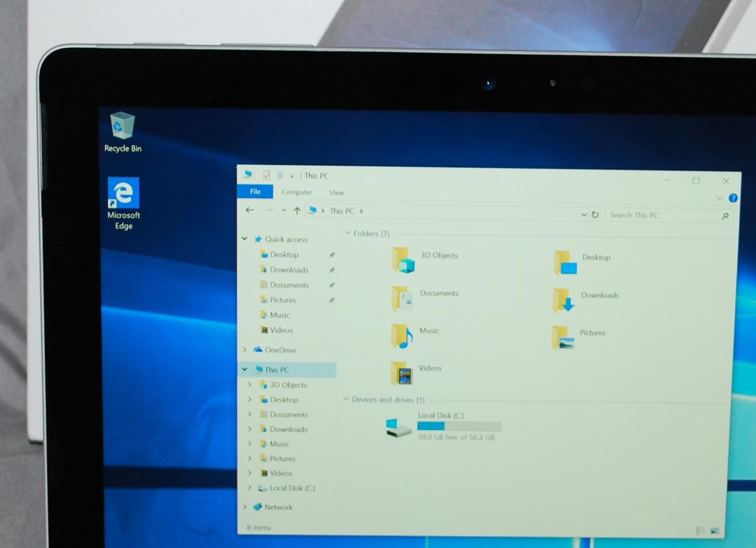
Task: Select the Desktop folder icon in content
Action: coord(565,262)
